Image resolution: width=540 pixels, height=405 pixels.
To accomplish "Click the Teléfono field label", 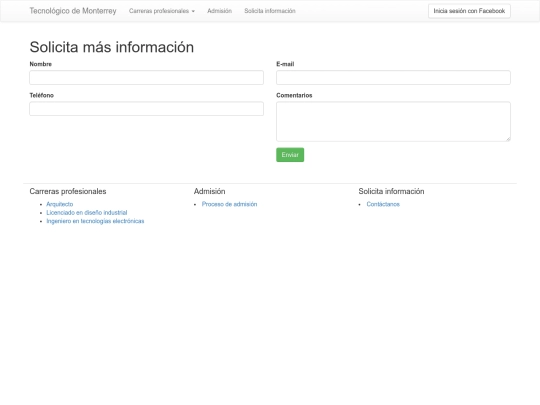I will pyautogui.click(x=42, y=95).
